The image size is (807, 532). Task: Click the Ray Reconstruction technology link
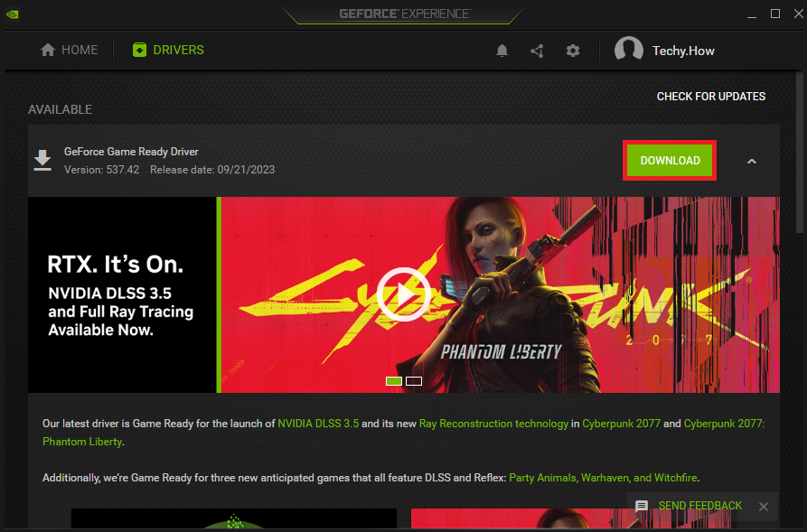[x=493, y=423]
